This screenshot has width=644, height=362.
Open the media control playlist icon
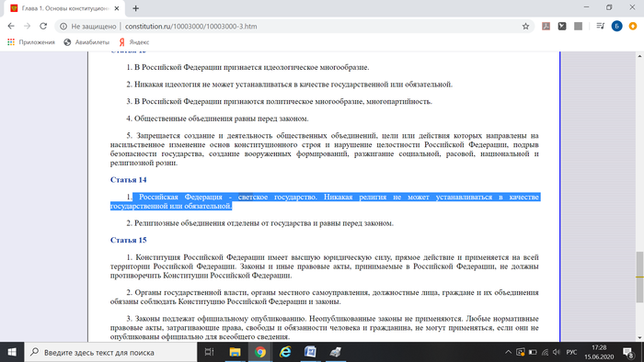(x=601, y=27)
